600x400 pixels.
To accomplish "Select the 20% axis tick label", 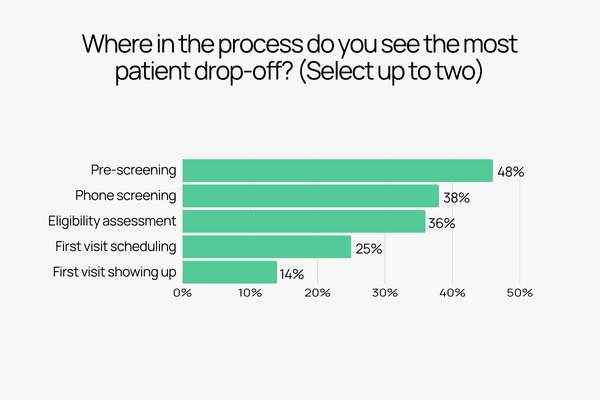I will pos(317,293).
